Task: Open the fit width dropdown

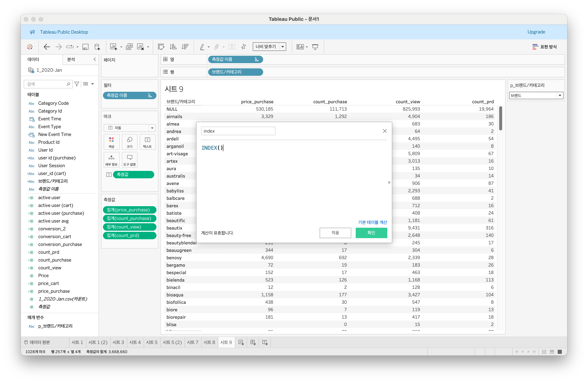Action: 283,47
